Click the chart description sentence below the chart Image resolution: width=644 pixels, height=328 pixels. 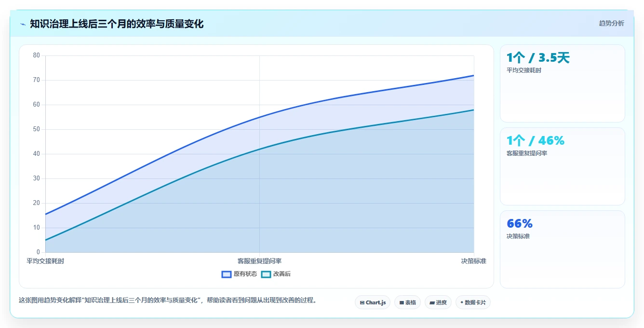click(x=168, y=300)
